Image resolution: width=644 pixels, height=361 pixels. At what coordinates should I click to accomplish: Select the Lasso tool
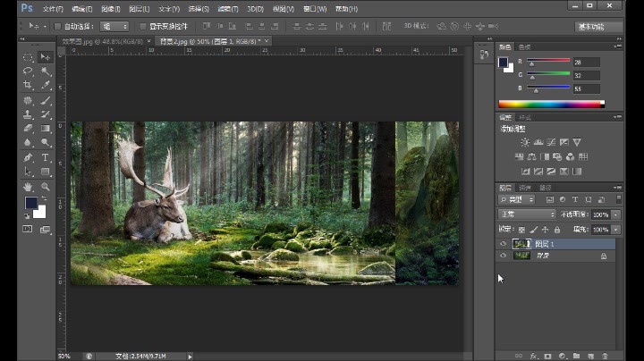[28, 71]
